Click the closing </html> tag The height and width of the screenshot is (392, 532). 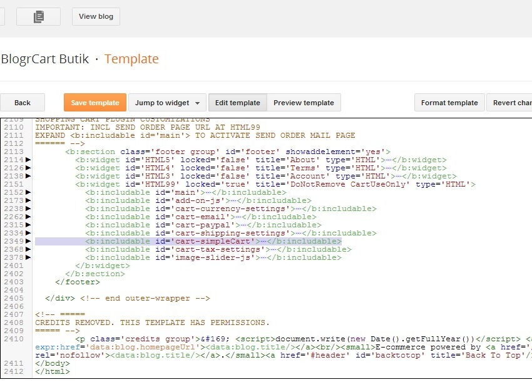(53, 371)
